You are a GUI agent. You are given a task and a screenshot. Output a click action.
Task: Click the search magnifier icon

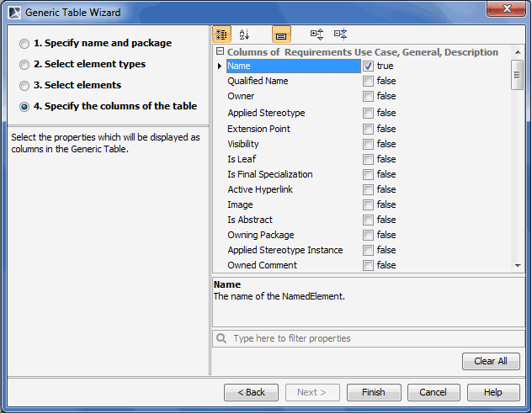click(221, 338)
